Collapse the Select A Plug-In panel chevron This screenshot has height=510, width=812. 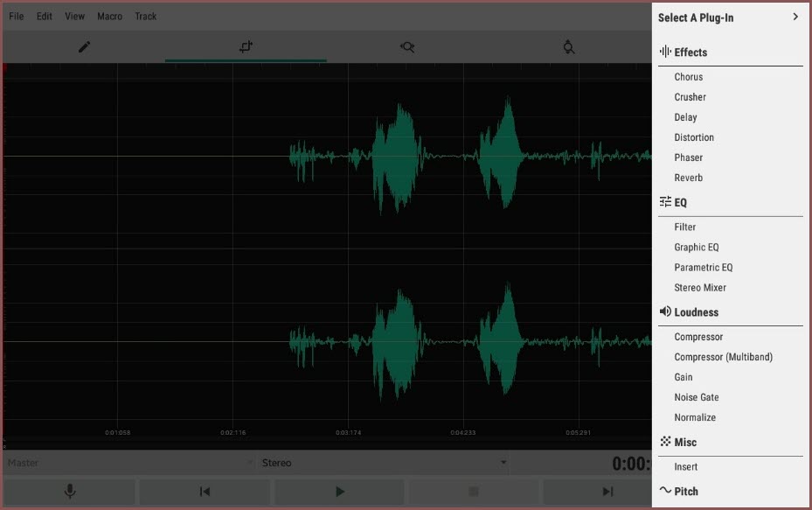coord(795,17)
